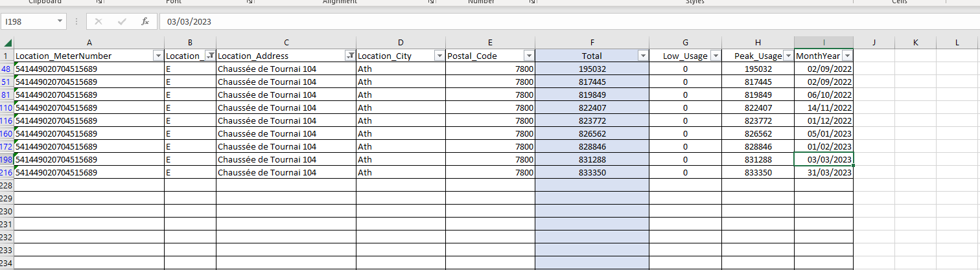This screenshot has width=980, height=270.
Task: Click the MonthYear cell 05/01/2023
Action: point(824,133)
